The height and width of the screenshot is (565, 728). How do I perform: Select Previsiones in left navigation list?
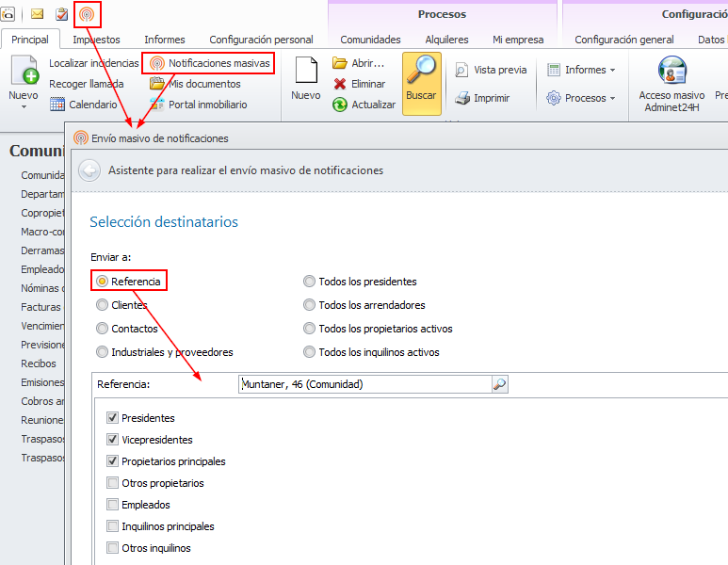coord(42,345)
